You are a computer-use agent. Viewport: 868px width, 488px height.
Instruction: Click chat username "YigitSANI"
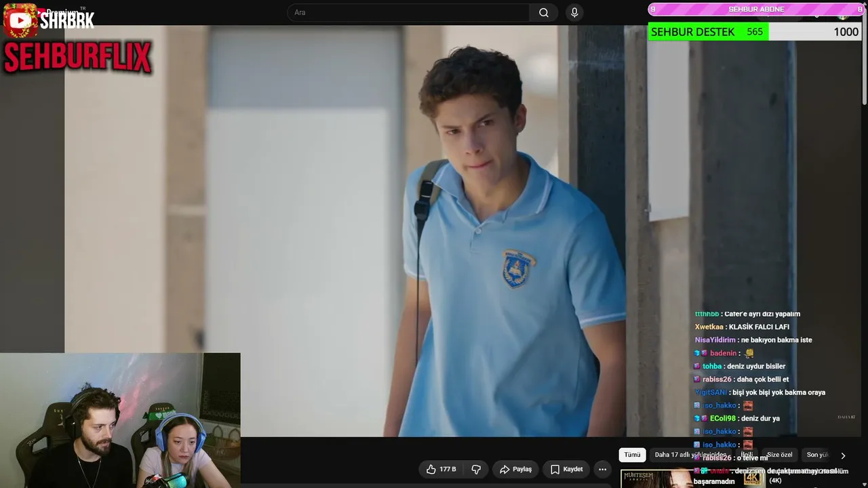point(711,392)
